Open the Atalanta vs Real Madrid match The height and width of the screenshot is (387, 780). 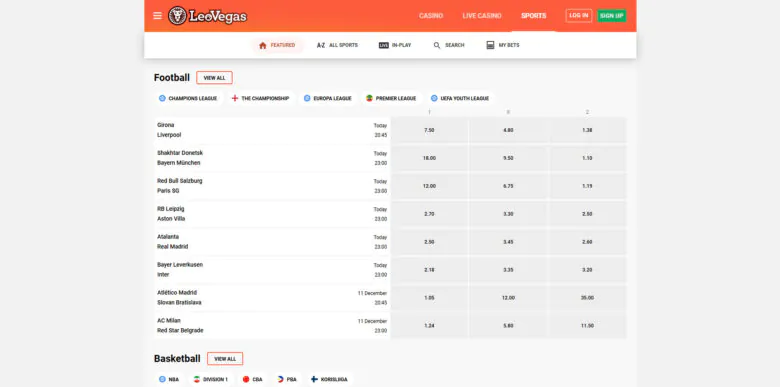(272, 242)
